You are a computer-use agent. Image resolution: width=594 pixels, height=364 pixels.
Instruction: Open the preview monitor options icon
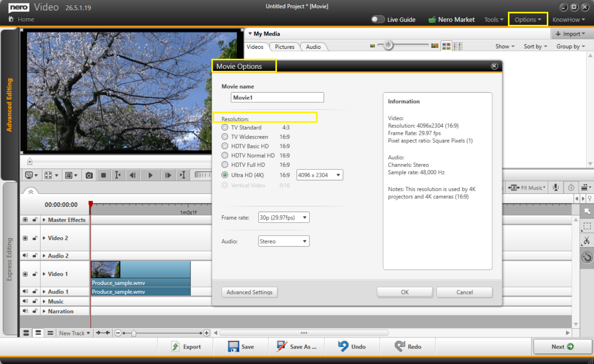click(x=31, y=175)
